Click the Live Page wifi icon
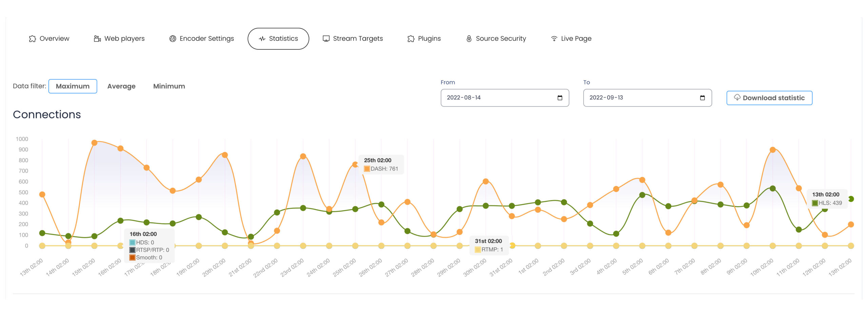Image resolution: width=868 pixels, height=316 pixels. (554, 39)
